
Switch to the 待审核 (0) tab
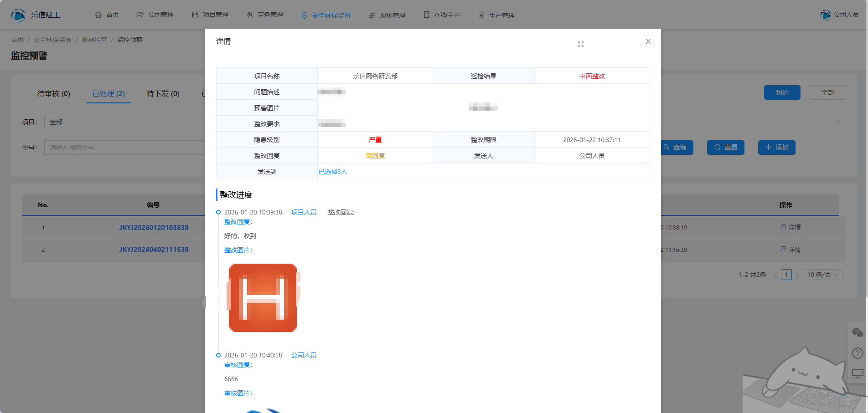54,94
